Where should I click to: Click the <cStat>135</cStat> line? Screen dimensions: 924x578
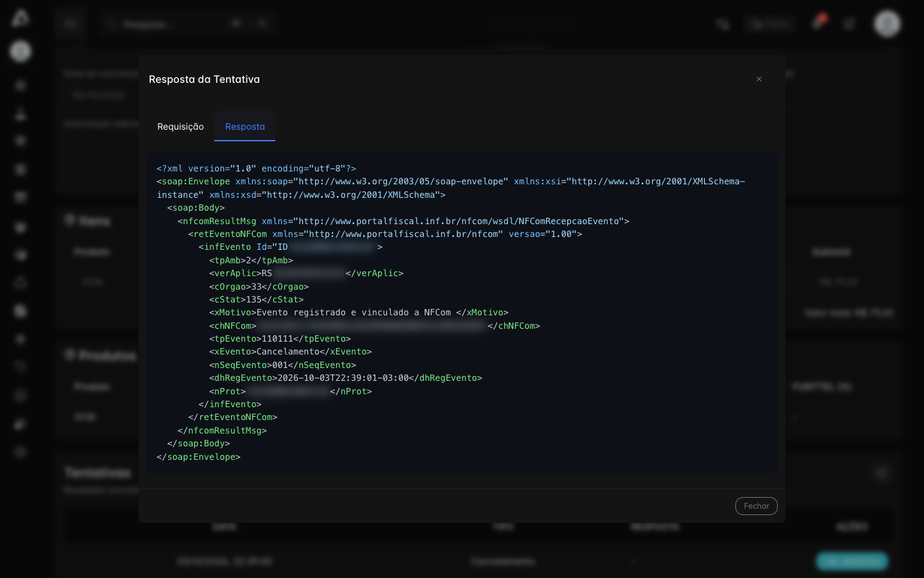257,299
